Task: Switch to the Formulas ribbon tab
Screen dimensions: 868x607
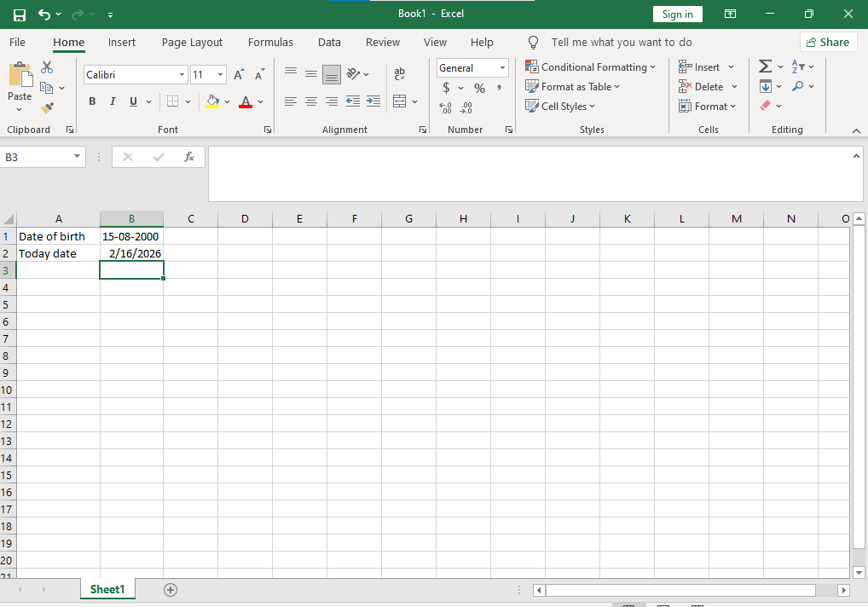Action: tap(270, 42)
